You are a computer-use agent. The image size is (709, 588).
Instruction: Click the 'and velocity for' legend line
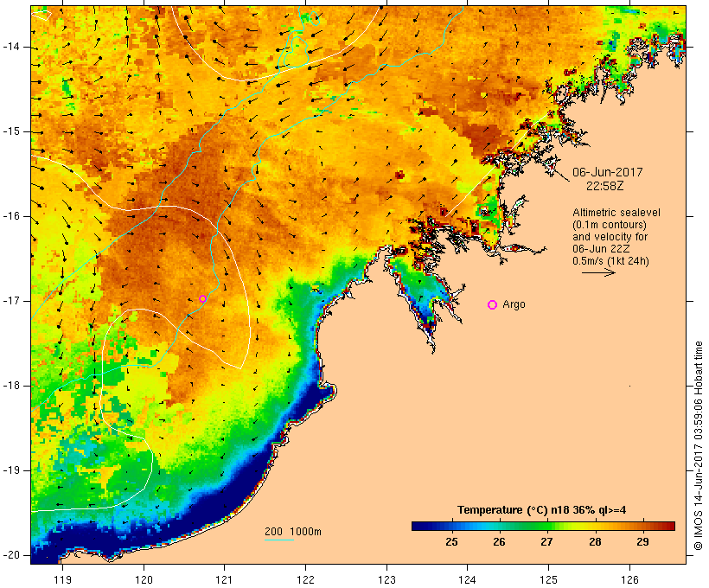610,237
